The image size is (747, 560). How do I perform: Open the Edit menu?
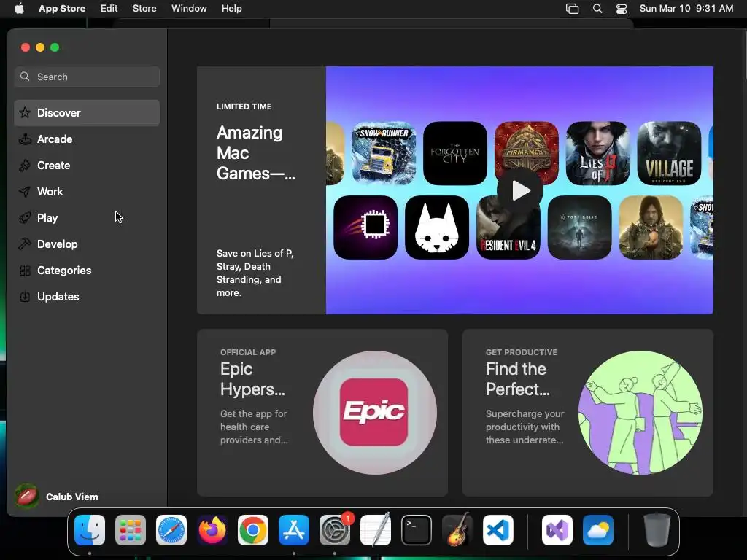109,9
